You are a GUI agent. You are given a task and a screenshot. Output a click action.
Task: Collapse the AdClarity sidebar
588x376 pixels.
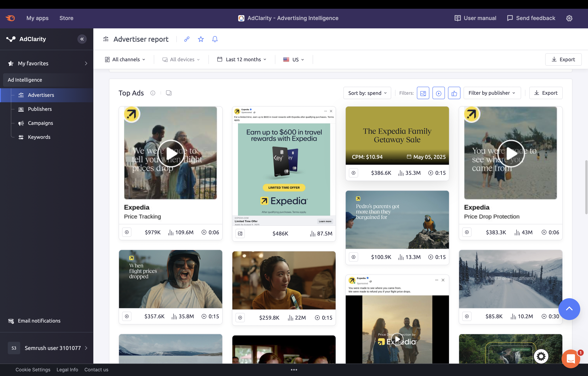coord(82,39)
